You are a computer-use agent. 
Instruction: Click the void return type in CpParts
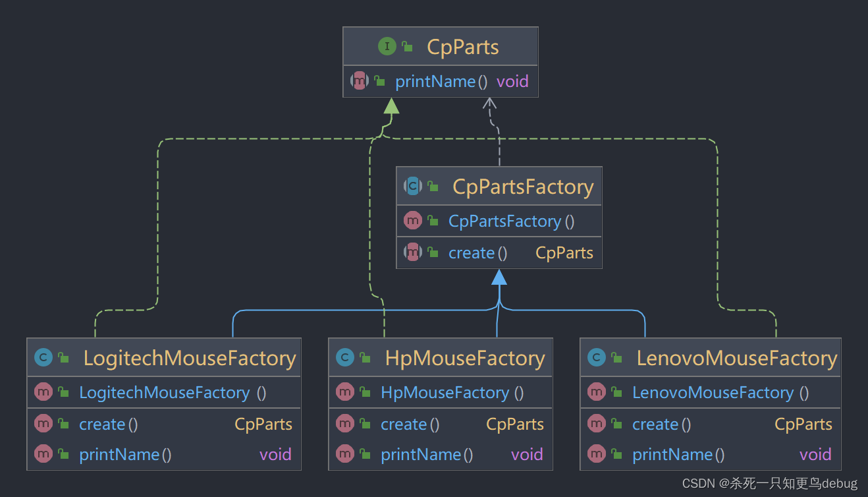[x=512, y=82]
